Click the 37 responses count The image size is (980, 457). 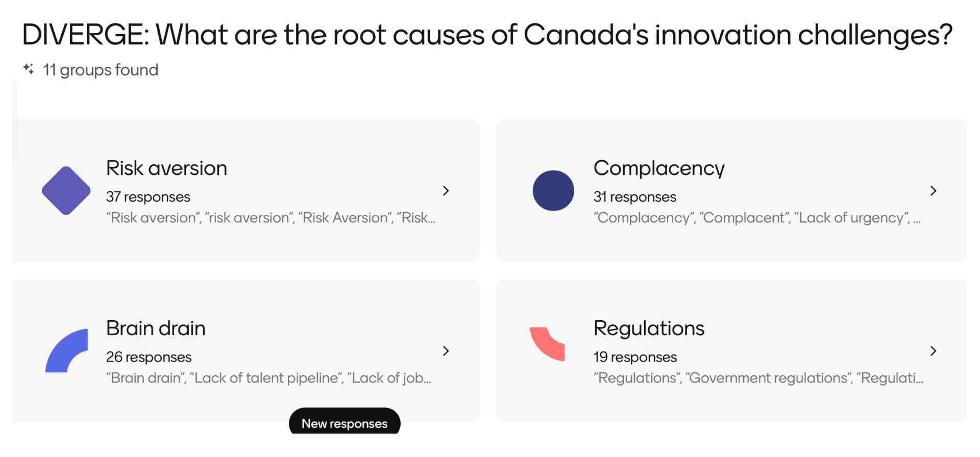pos(148,197)
